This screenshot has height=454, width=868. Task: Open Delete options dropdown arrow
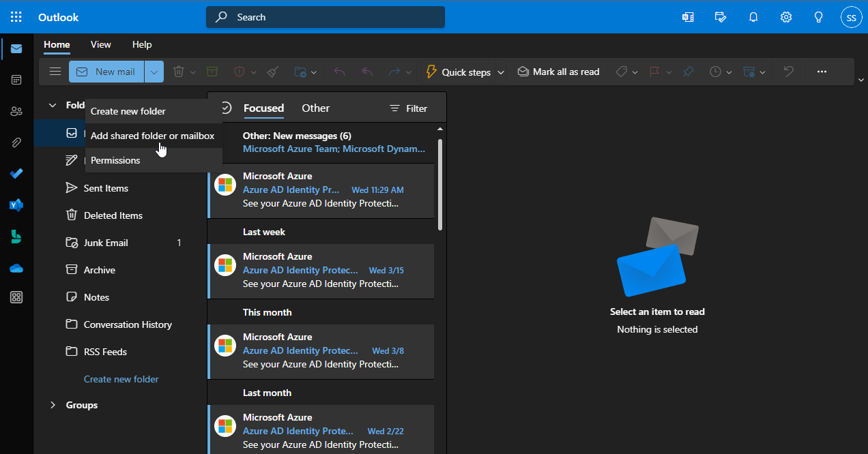point(193,72)
